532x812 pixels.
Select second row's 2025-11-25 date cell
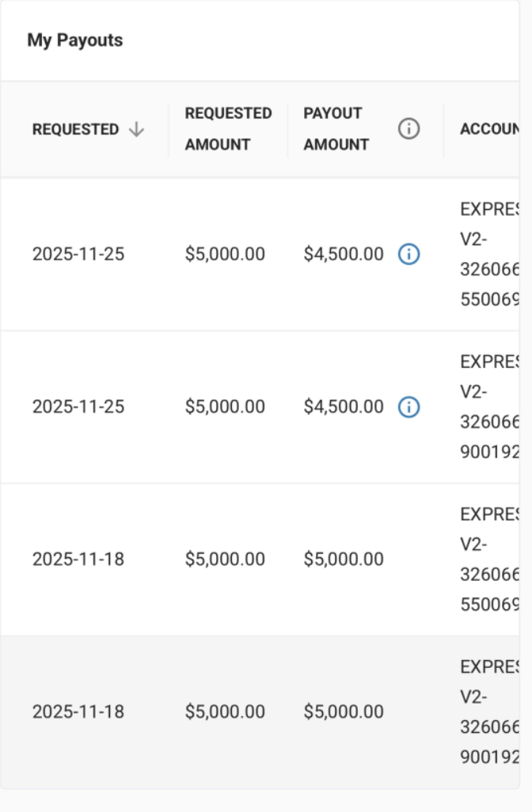78,407
